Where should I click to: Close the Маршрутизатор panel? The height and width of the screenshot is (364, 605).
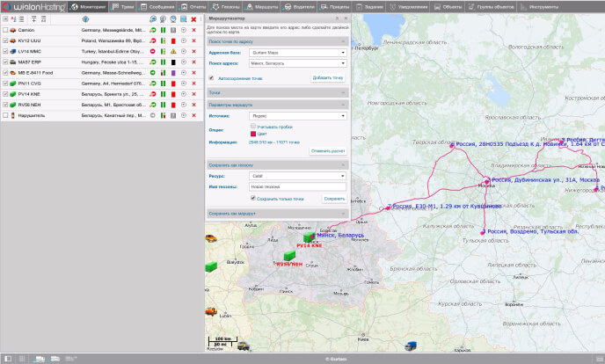[346, 18]
